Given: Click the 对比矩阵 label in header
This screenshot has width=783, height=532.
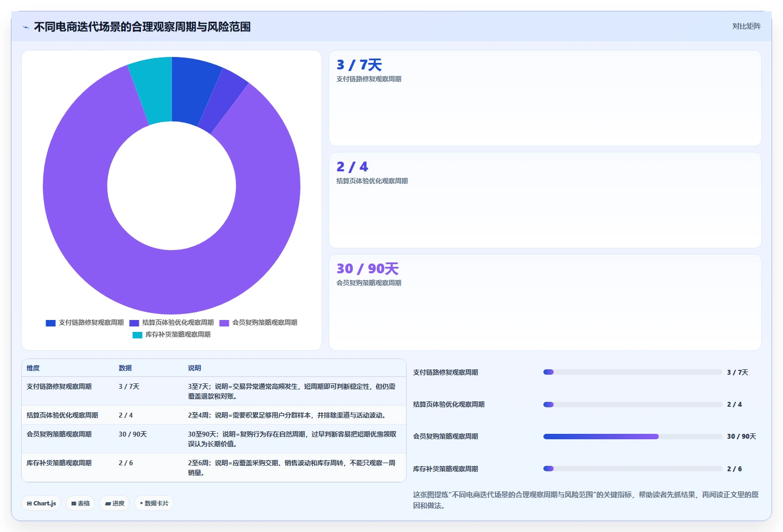Looking at the screenshot, I should 746,26.
